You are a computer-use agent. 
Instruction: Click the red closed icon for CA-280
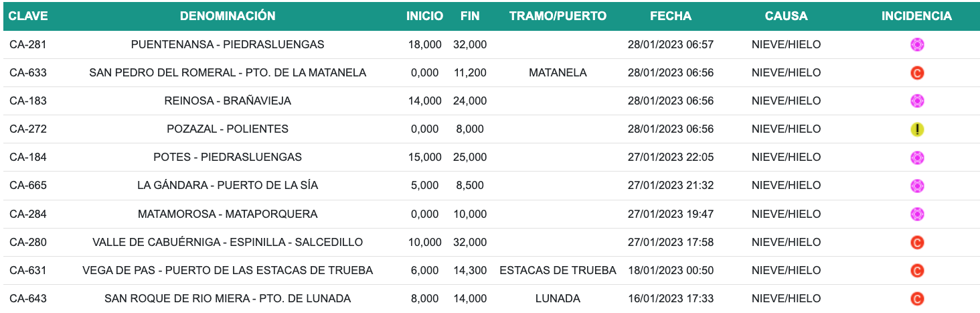[x=917, y=242]
